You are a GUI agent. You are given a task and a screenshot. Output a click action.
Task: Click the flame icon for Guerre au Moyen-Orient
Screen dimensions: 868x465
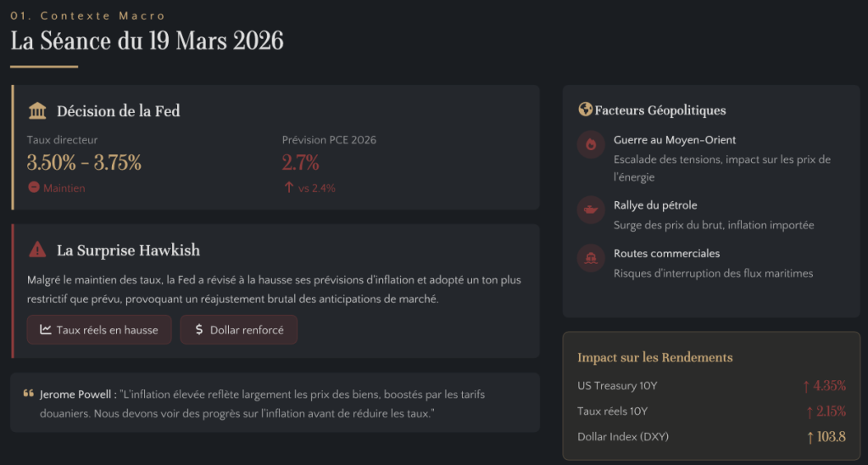590,145
